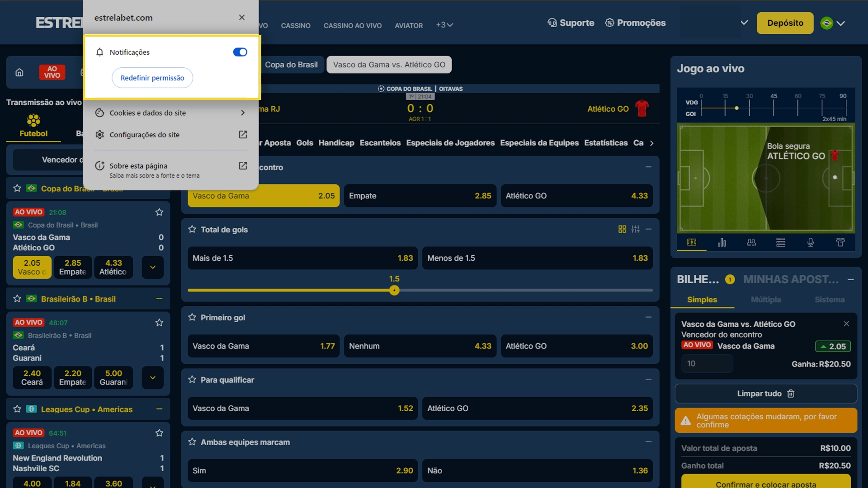The image size is (868, 488).
Task: Star the Ambas equipes marcam market
Action: (192, 442)
